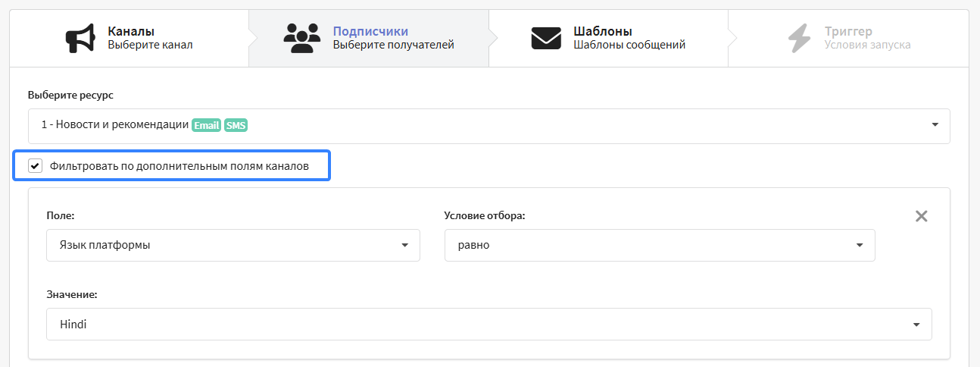
Task: Go to the Триггер step tab
Action: pyautogui.click(x=848, y=38)
